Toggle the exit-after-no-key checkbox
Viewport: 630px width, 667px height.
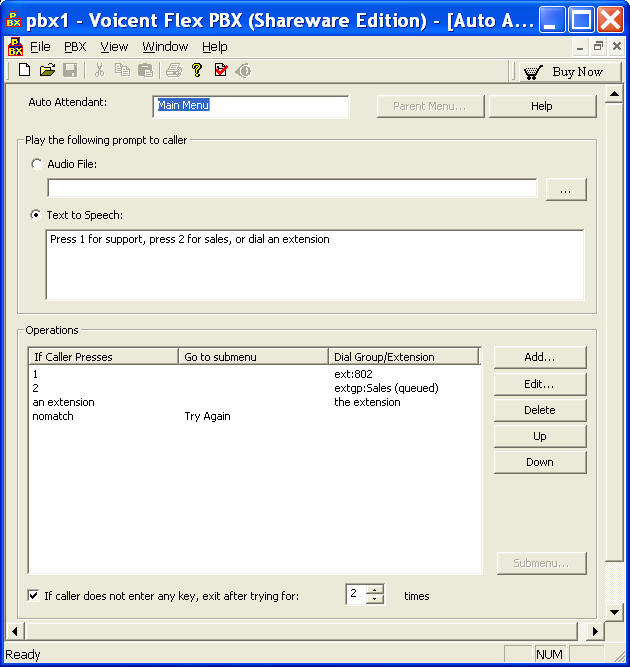click(34, 596)
